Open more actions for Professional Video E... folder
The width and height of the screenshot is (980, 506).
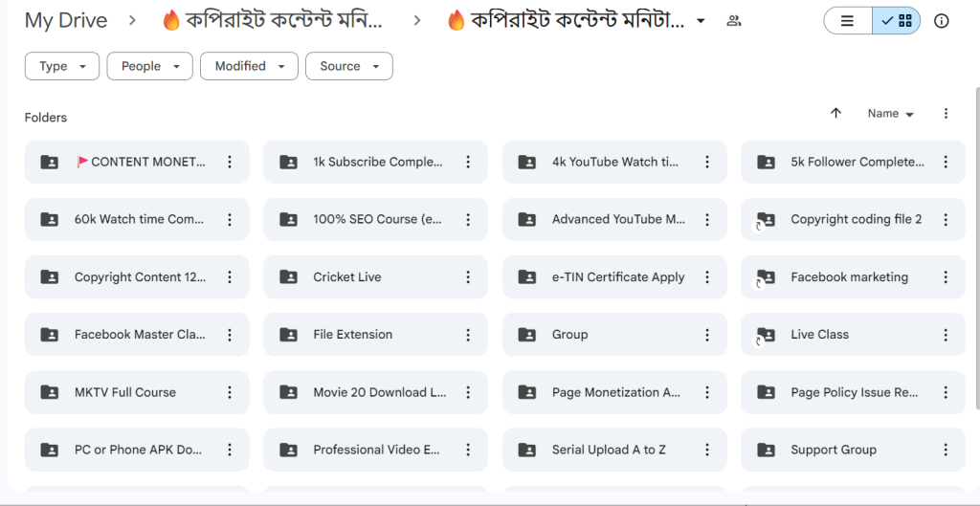click(x=468, y=450)
